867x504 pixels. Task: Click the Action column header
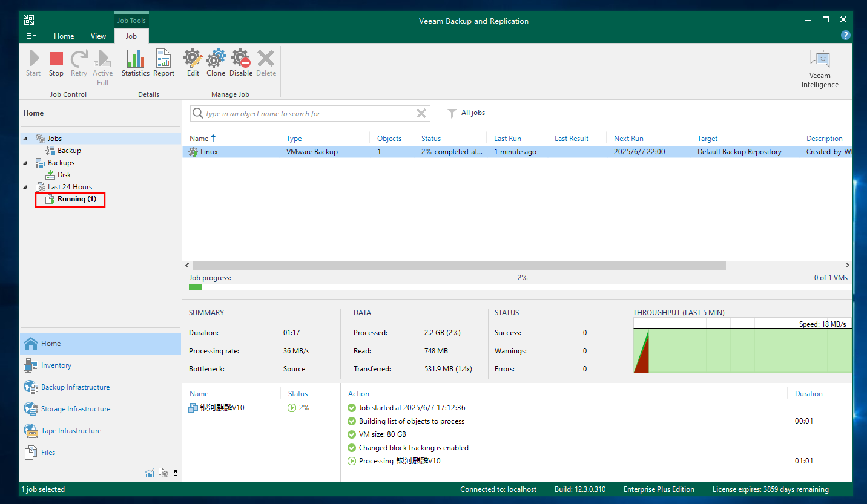click(358, 394)
